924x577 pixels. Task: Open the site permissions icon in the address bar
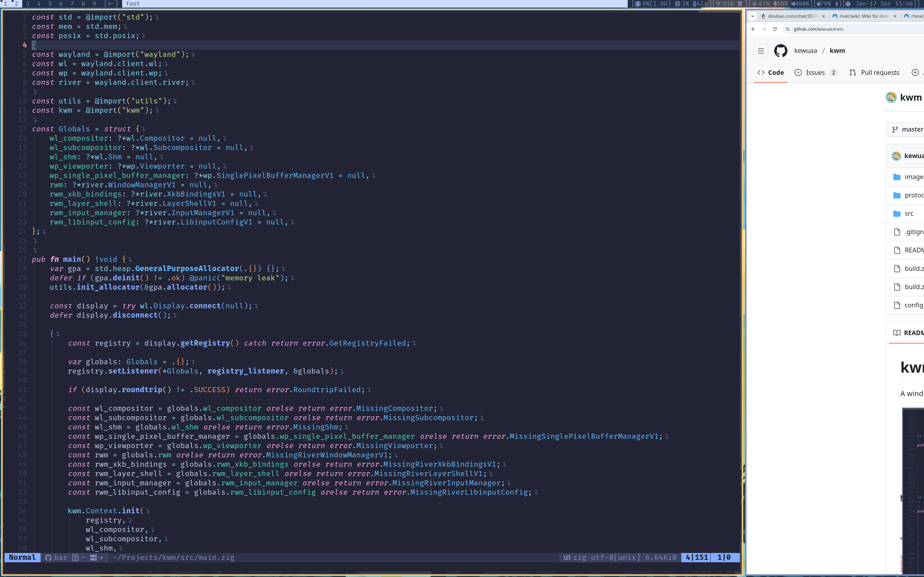click(787, 29)
